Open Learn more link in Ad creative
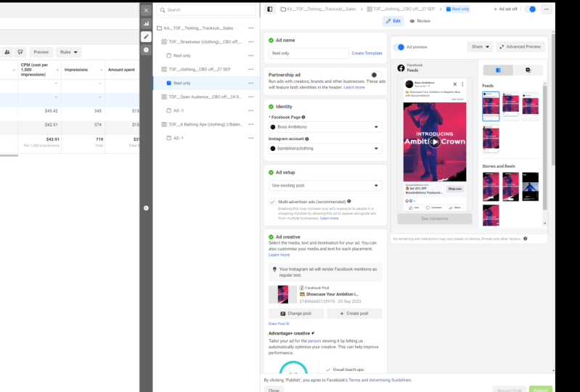 (279, 255)
